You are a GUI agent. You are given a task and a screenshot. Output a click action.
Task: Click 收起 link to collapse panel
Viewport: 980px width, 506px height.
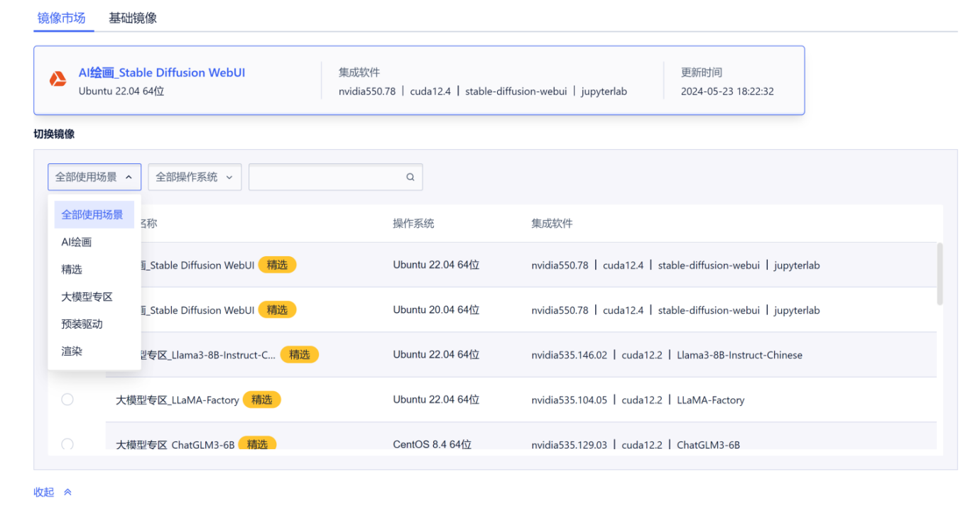coord(44,492)
